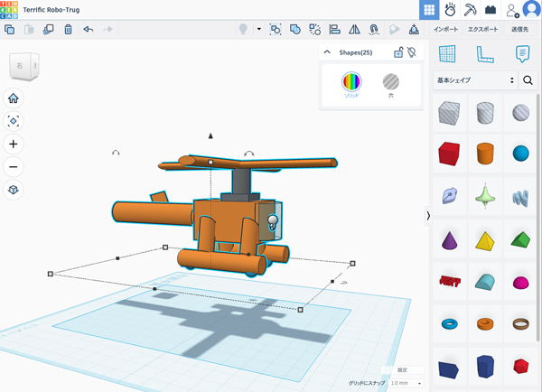This screenshot has height=392, width=542.
Task: Click the Mirror tool icon
Action: point(354,30)
